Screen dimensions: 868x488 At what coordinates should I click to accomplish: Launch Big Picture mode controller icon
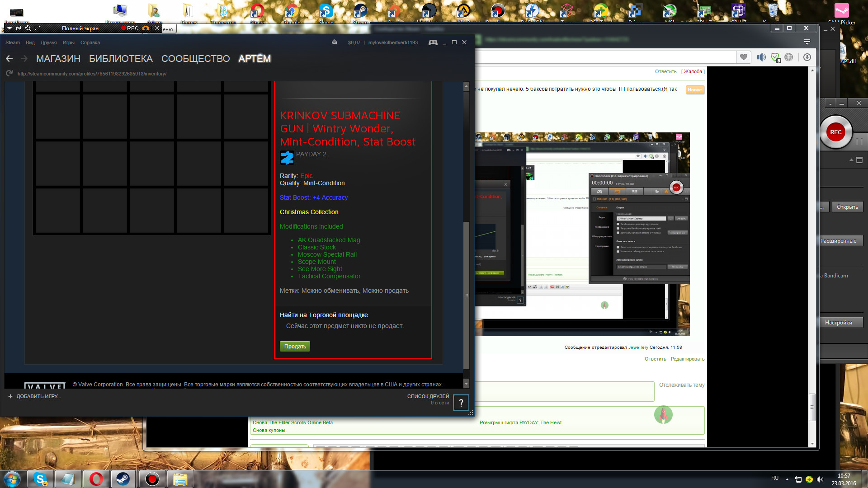(x=433, y=42)
